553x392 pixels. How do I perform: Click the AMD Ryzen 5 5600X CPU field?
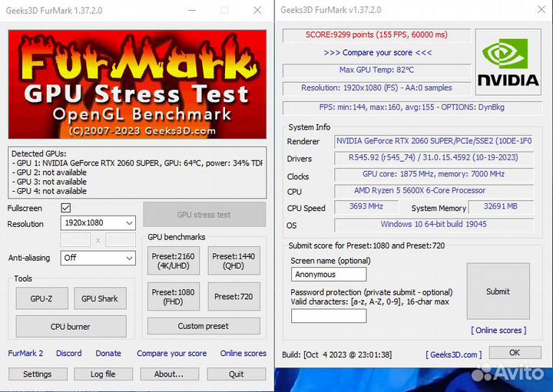[434, 190]
